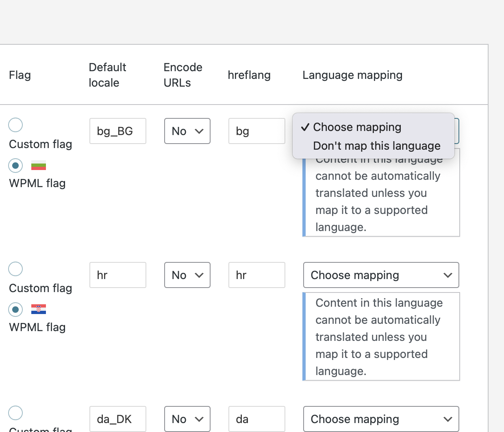Screen dimensions: 504x432
Task: Click the hr hreflang input field
Action: pyautogui.click(x=256, y=275)
